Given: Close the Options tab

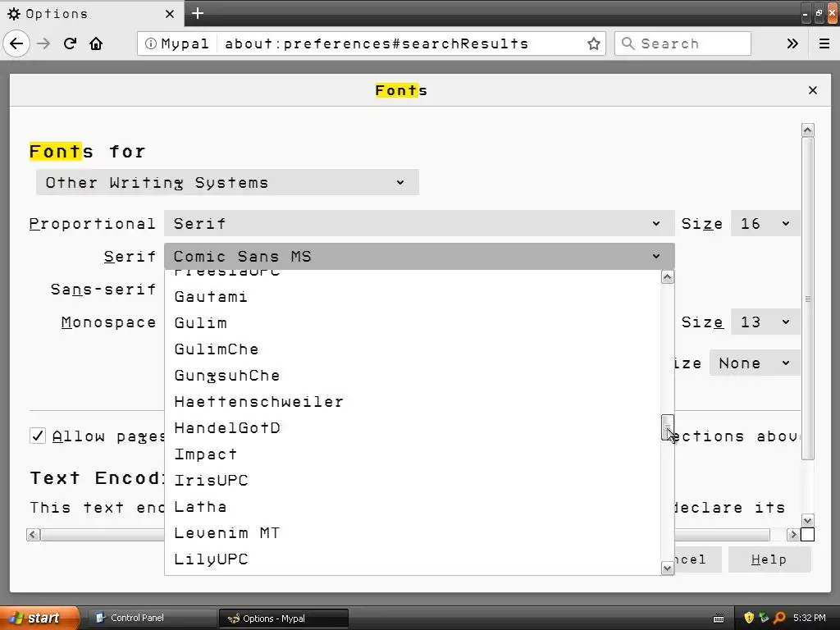Looking at the screenshot, I should (x=170, y=14).
